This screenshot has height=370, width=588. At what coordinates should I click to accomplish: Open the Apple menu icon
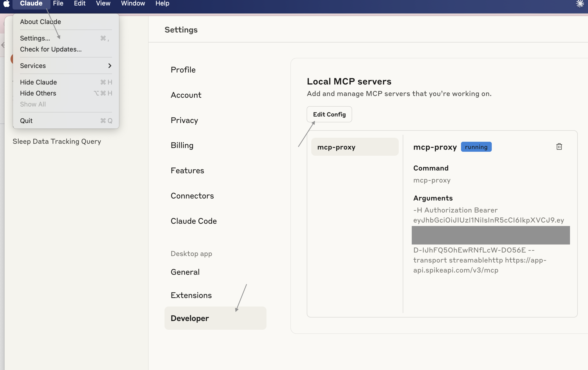pyautogui.click(x=6, y=3)
